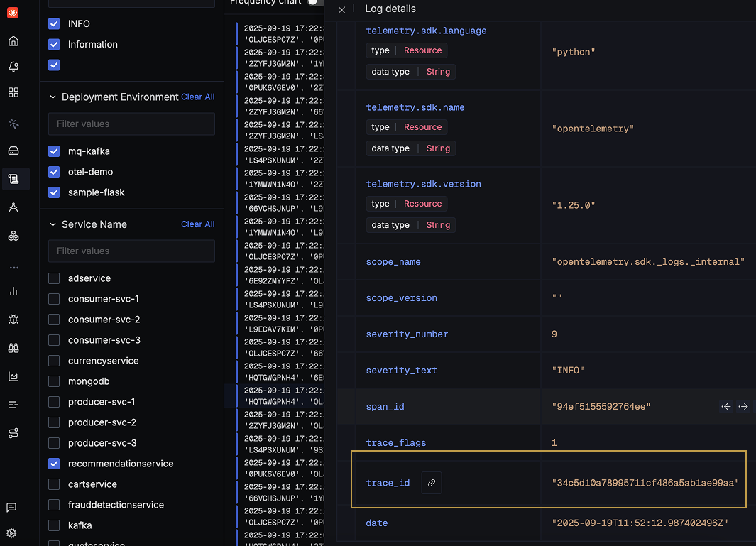Screen dimensions: 756x546
Task: Click the right arrow icon on span_id row
Action: coord(743,407)
